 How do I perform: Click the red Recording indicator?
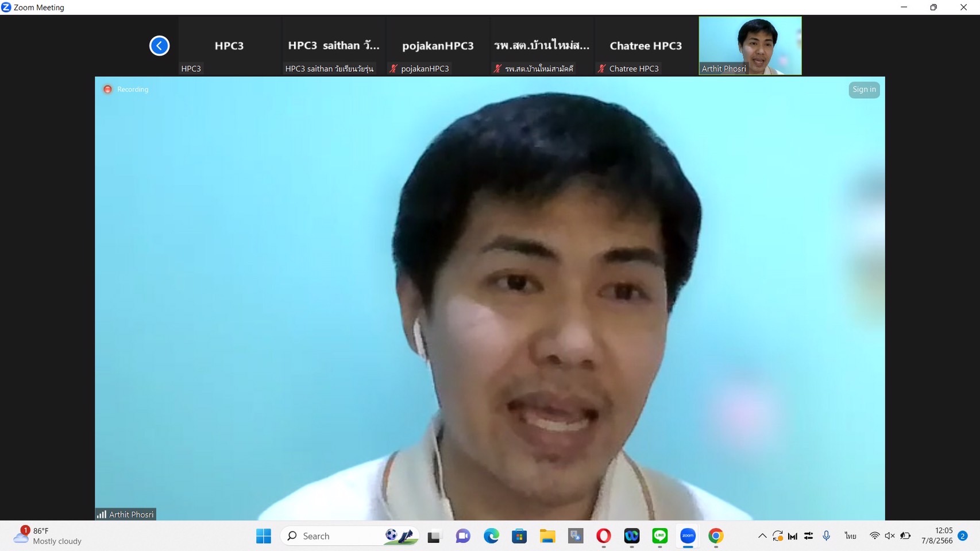(x=107, y=90)
